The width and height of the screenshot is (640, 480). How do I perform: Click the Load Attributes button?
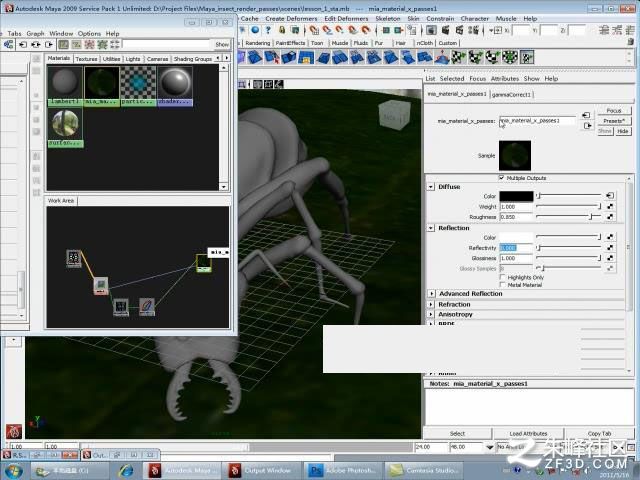click(x=528, y=433)
